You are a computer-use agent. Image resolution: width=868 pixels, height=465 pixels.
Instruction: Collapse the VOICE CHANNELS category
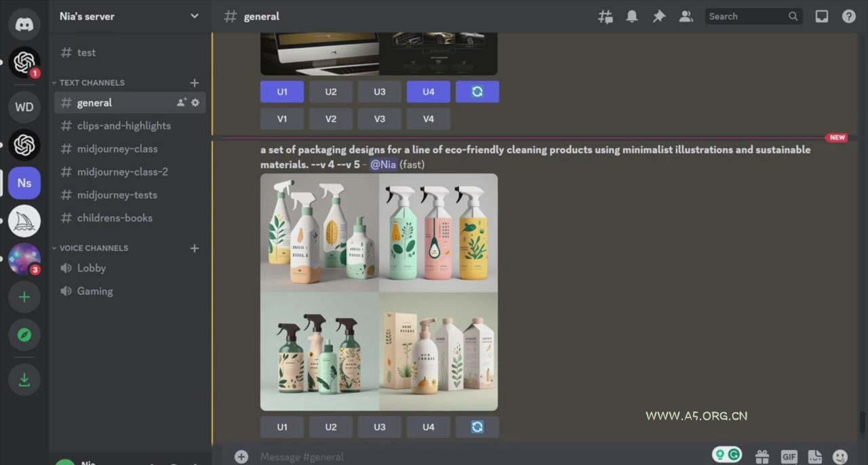coord(94,248)
